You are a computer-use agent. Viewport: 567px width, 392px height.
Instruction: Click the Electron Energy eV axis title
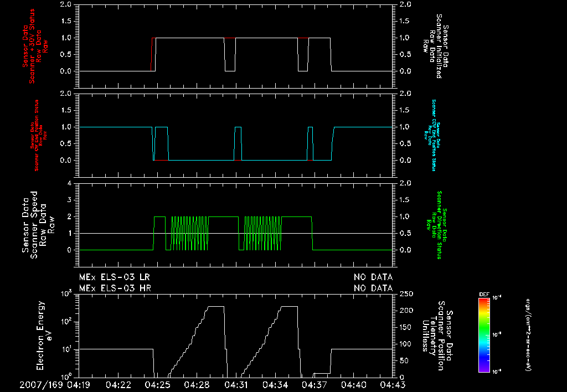coord(44,336)
